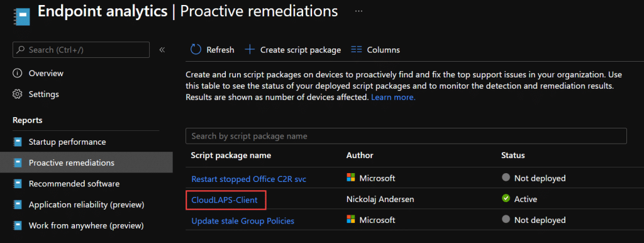Open the Recommended software report

coord(74,183)
